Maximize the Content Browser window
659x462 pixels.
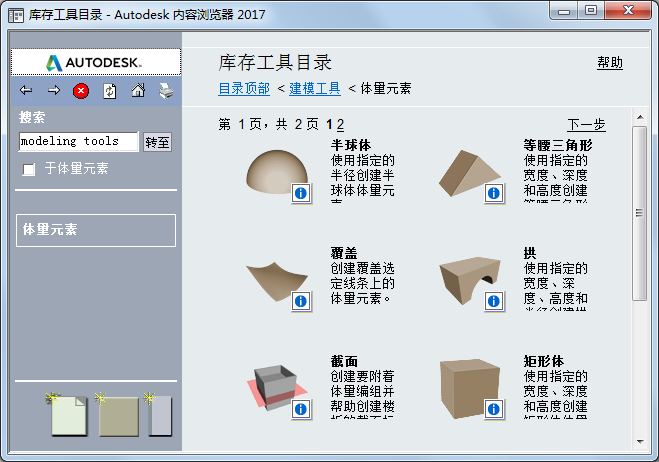pyautogui.click(x=591, y=10)
